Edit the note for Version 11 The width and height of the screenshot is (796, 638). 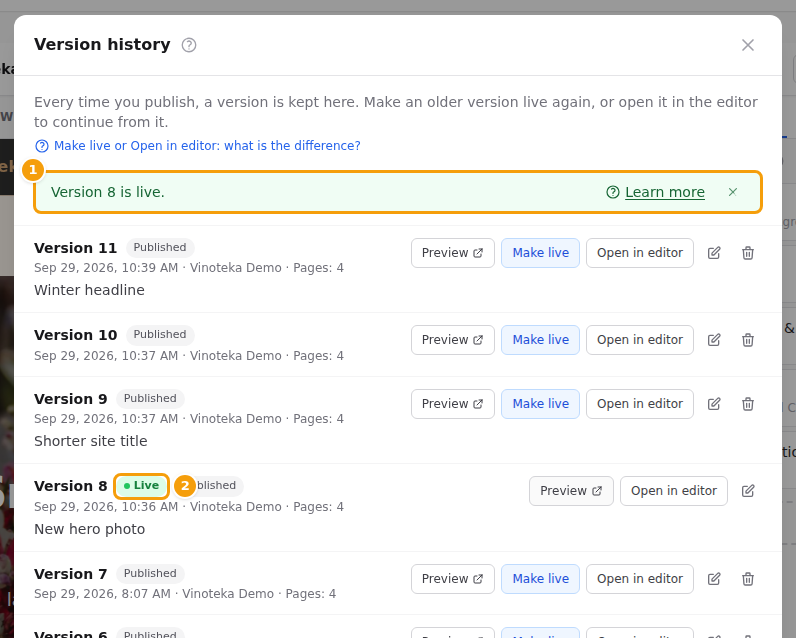click(x=714, y=253)
